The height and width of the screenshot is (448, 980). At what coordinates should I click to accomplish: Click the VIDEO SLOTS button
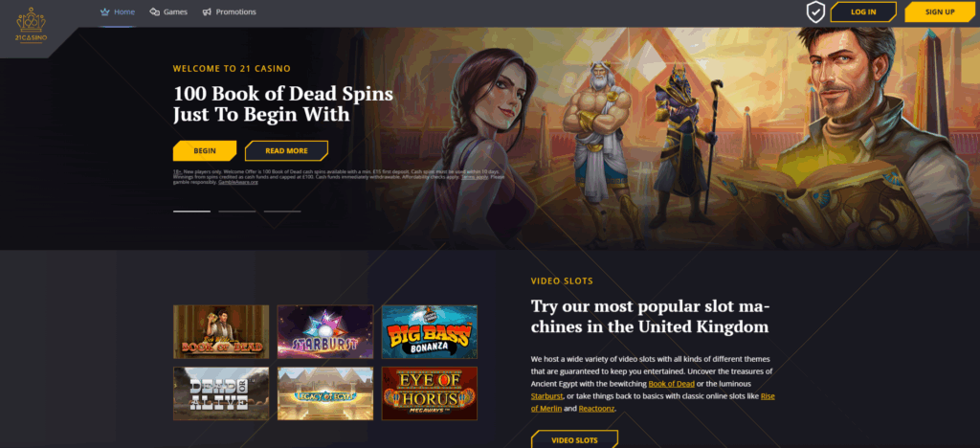coord(574,439)
